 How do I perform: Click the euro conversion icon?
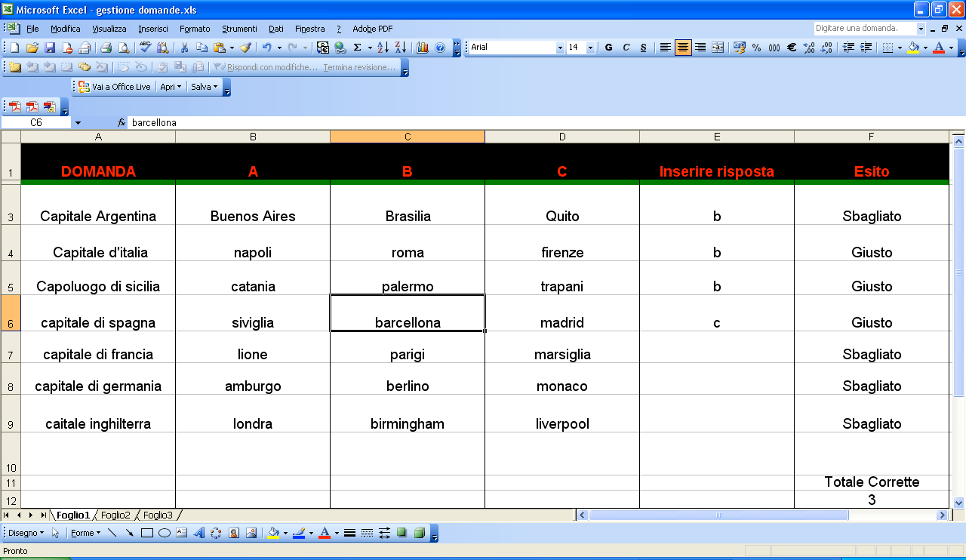(x=323, y=48)
